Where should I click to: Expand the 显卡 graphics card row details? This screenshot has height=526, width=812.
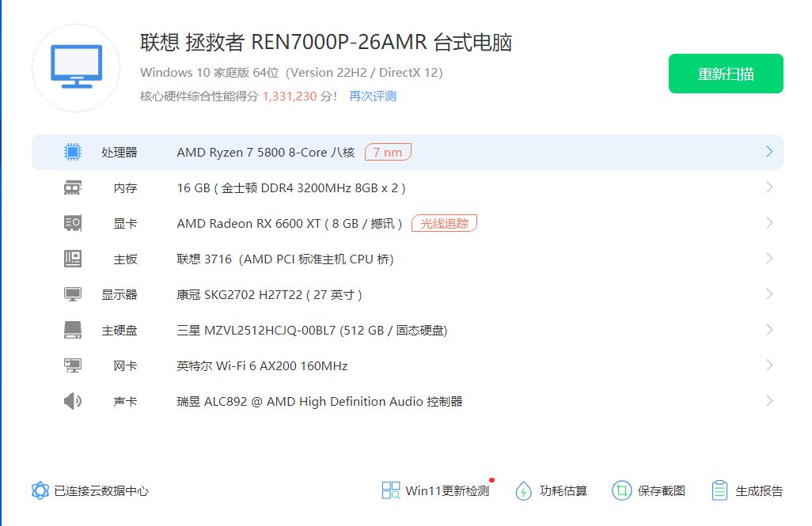pyautogui.click(x=768, y=223)
